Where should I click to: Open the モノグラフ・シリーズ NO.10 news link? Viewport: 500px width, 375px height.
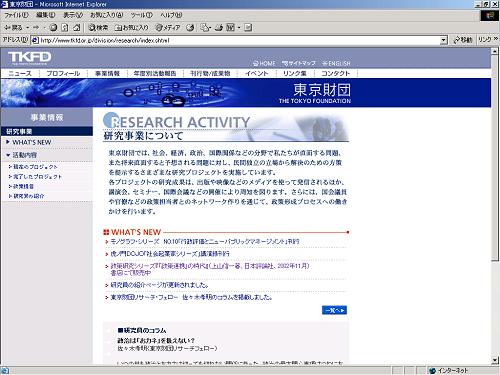[x=205, y=241]
